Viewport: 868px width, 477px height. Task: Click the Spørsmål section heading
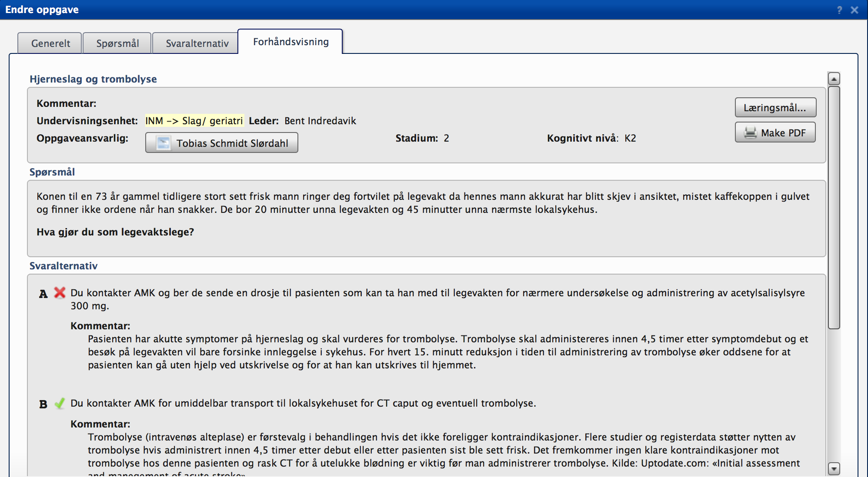(x=52, y=172)
